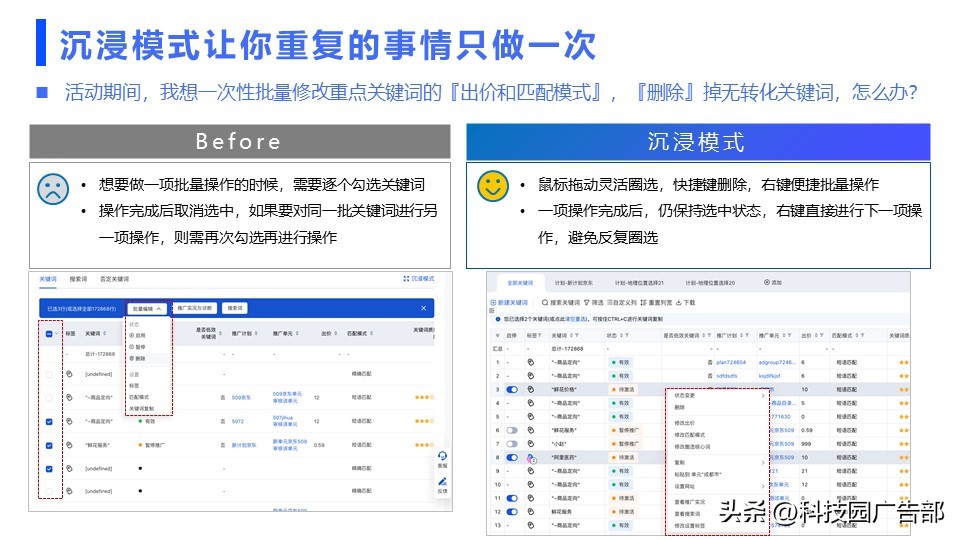Choose 匹配模式 in batch edit menu
Viewport: 960px width, 540px height.
(x=139, y=397)
